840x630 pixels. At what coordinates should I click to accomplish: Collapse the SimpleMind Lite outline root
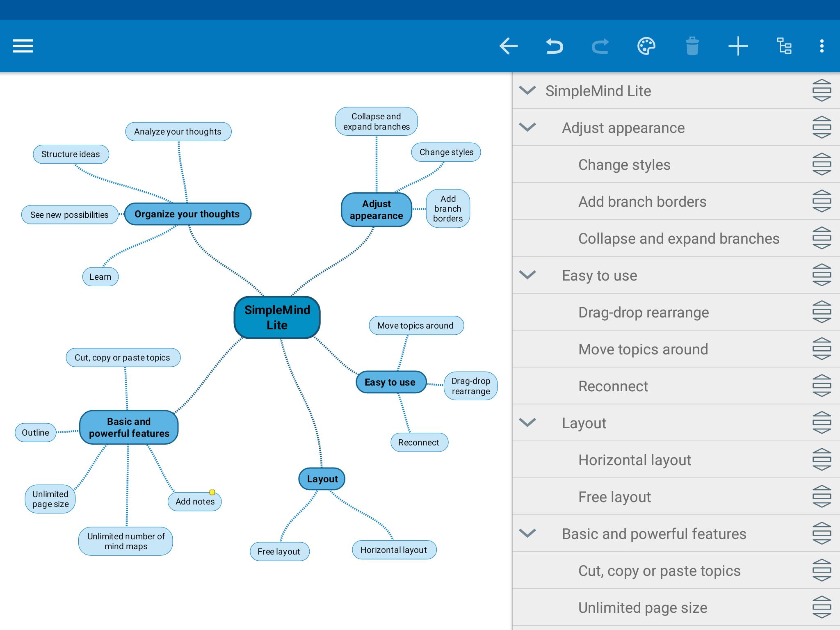click(527, 90)
